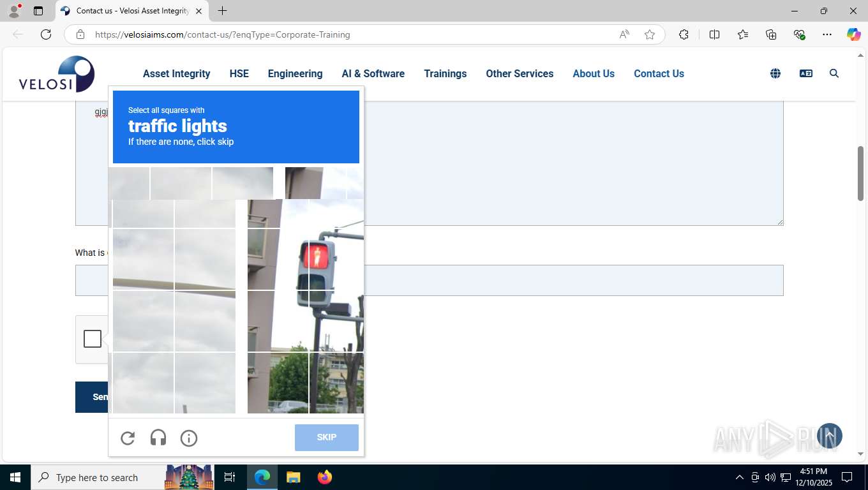This screenshot has width=868, height=490.
Task: Show hidden system tray icons
Action: (740, 477)
